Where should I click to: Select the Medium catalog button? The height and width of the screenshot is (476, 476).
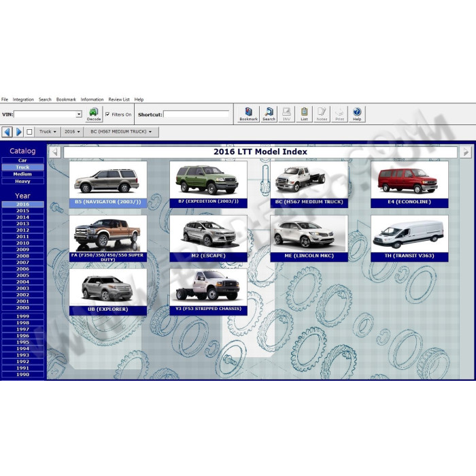(x=22, y=174)
